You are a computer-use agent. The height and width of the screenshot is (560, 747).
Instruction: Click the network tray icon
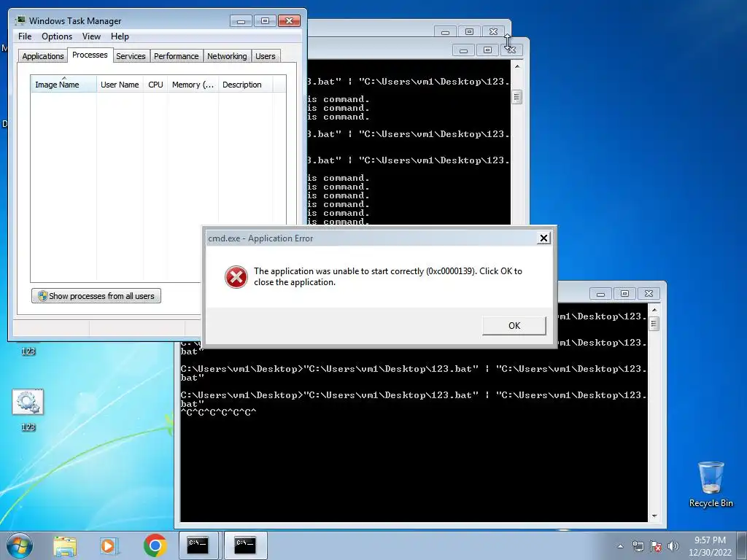[638, 546]
